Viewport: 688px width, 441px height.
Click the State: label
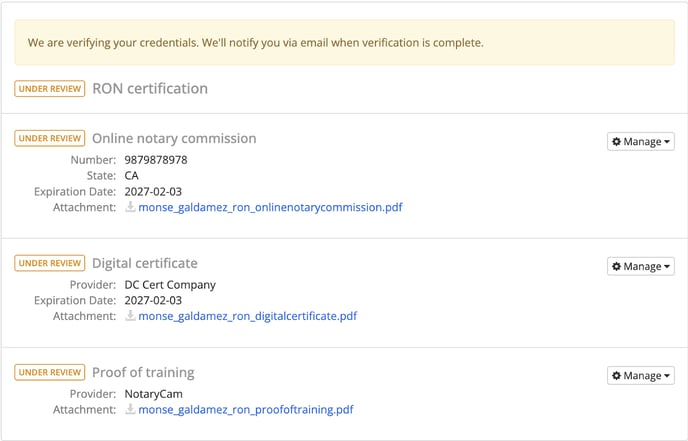coord(101,176)
